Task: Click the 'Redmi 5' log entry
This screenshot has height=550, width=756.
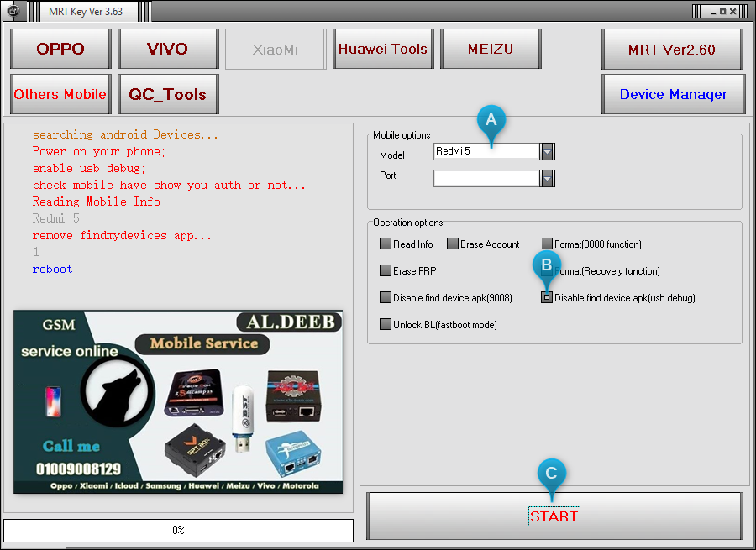Action: click(x=55, y=219)
